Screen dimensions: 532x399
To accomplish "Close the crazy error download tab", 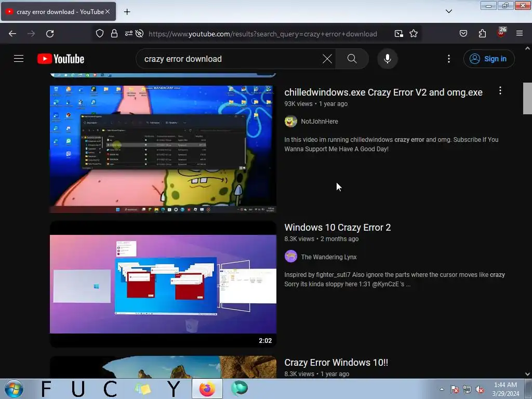I will pyautogui.click(x=108, y=11).
